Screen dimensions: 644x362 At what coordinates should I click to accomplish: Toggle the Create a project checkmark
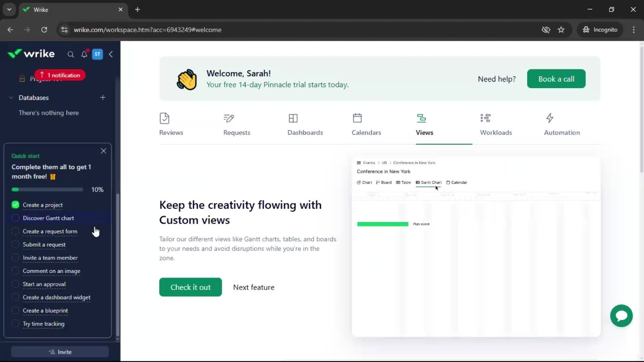[15, 205]
